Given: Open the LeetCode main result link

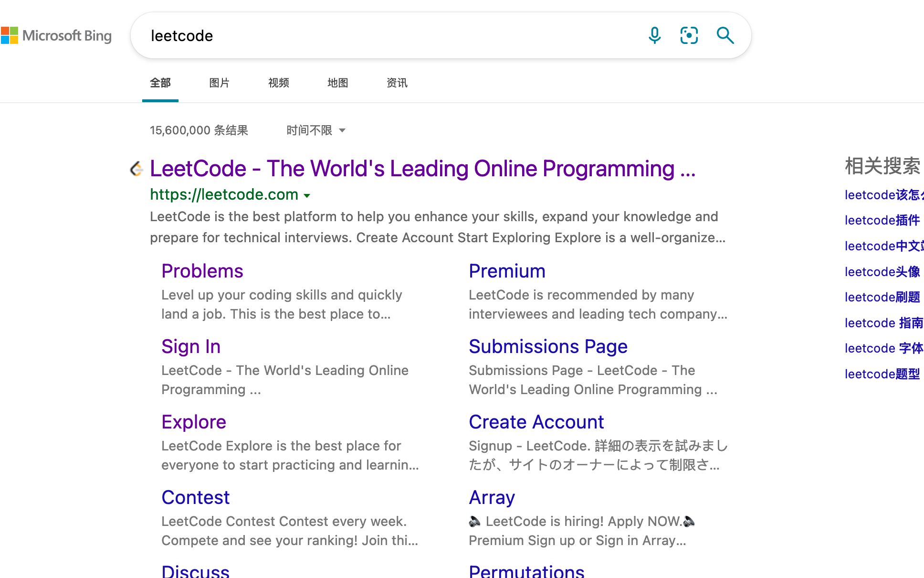Looking at the screenshot, I should pyautogui.click(x=422, y=168).
